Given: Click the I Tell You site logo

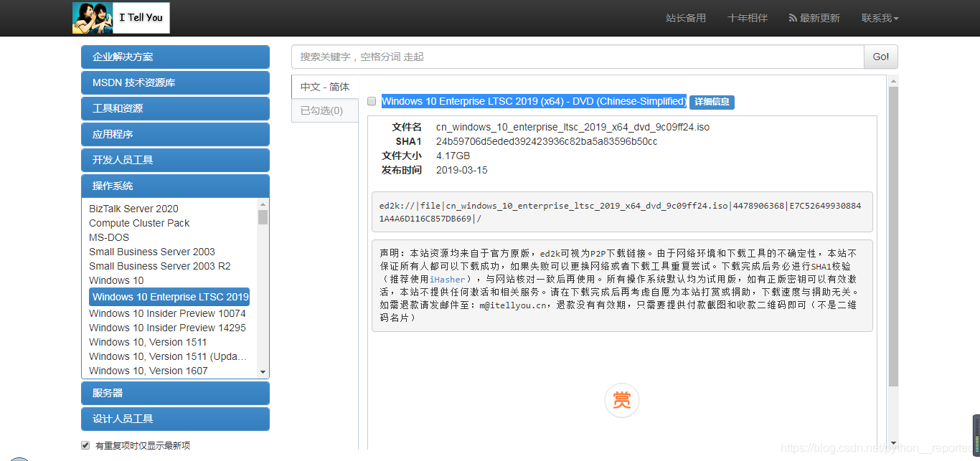Looking at the screenshot, I should [x=121, y=17].
